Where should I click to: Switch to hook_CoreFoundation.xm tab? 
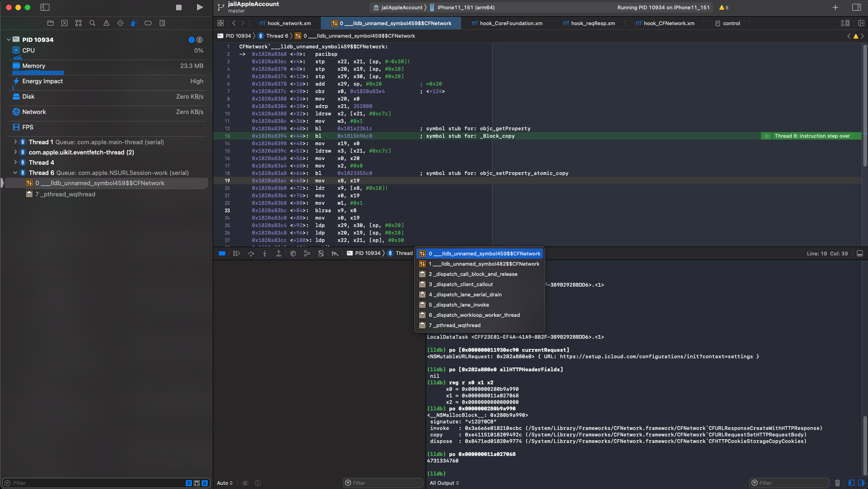coord(507,23)
